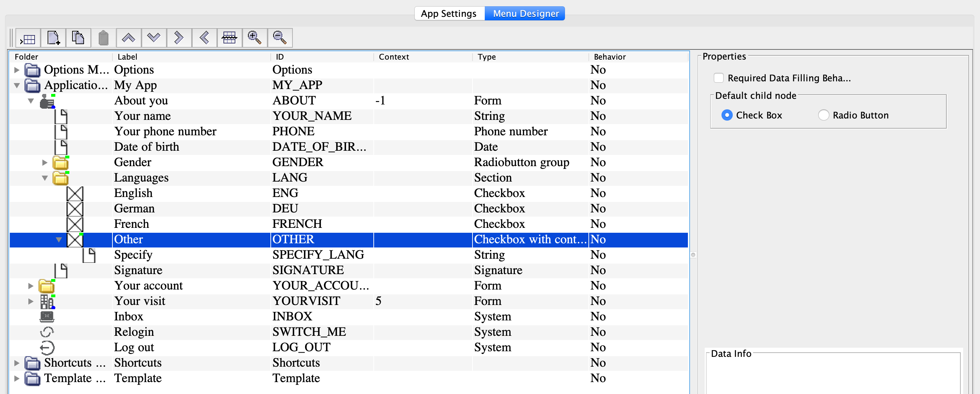Switch to the App Settings tab
Viewport: 980px width, 394px height.
tap(449, 14)
